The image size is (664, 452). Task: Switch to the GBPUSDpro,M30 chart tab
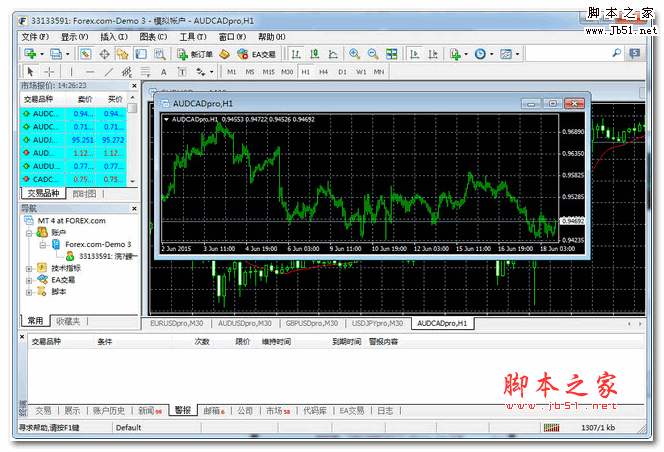click(312, 323)
